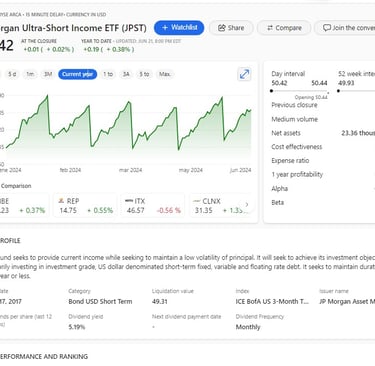Show next comparison tickers arrow
Screen dimensions: 375x366
(x=247, y=204)
